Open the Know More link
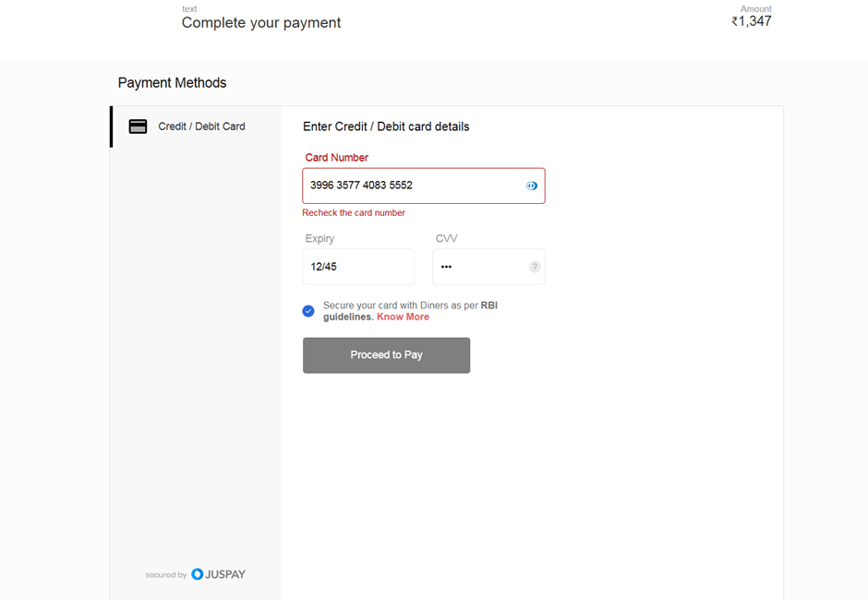This screenshot has height=600, width=868. (x=403, y=318)
